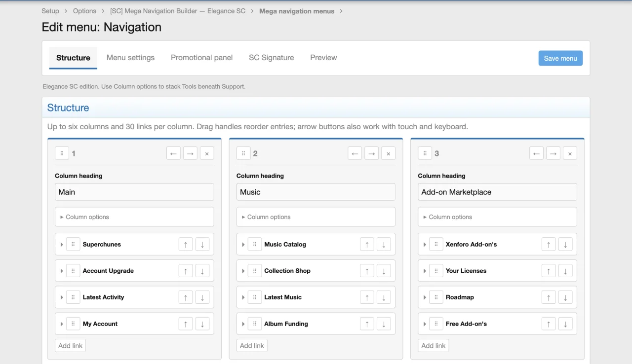Viewport: 632px width, 364px height.
Task: Click the drag handle of column 1
Action: [x=62, y=153]
